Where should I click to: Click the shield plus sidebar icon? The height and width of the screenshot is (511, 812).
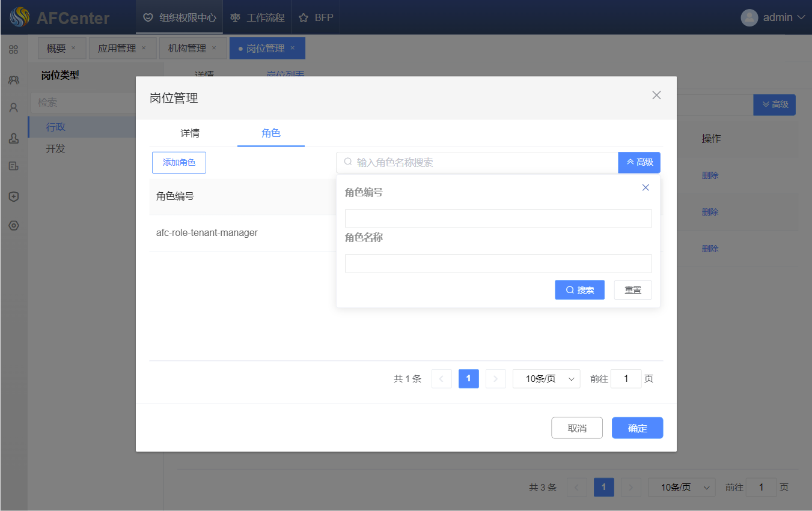click(13, 196)
